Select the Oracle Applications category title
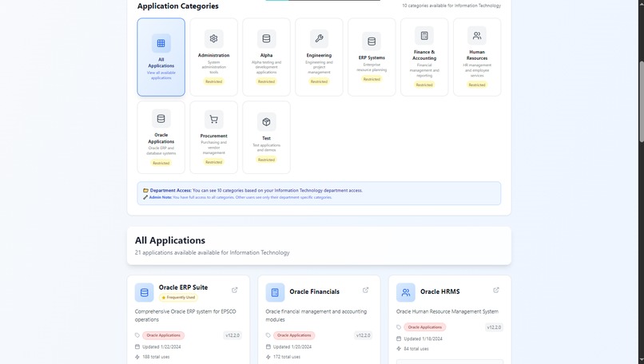This screenshot has height=364, width=644. 161,138
